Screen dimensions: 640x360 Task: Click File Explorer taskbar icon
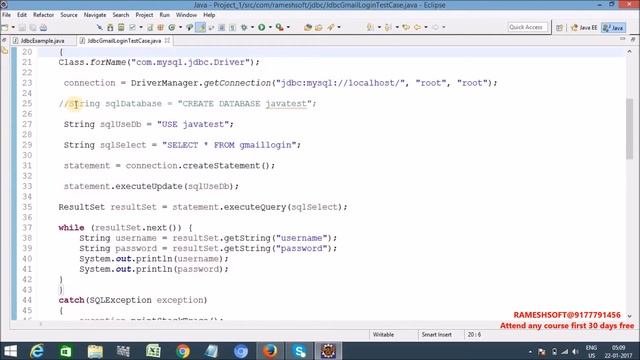95,351
